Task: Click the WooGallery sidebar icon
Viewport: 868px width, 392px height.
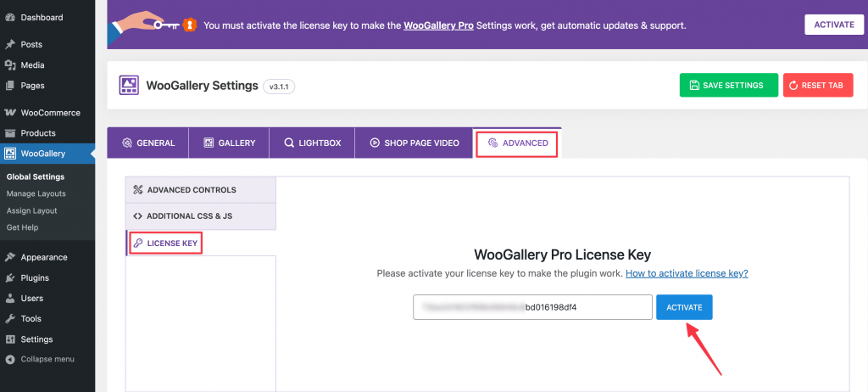Action: (10, 154)
